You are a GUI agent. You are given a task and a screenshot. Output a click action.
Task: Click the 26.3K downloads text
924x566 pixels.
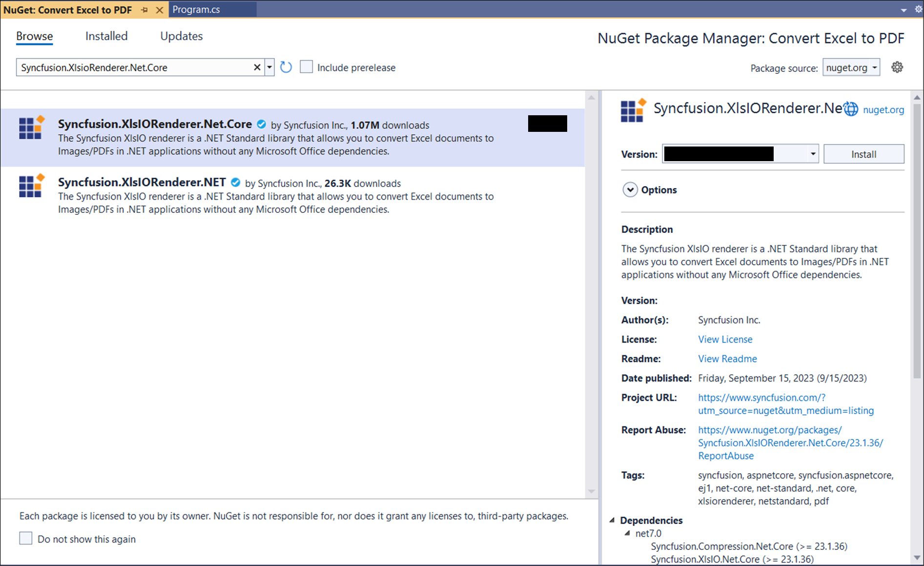(x=363, y=183)
